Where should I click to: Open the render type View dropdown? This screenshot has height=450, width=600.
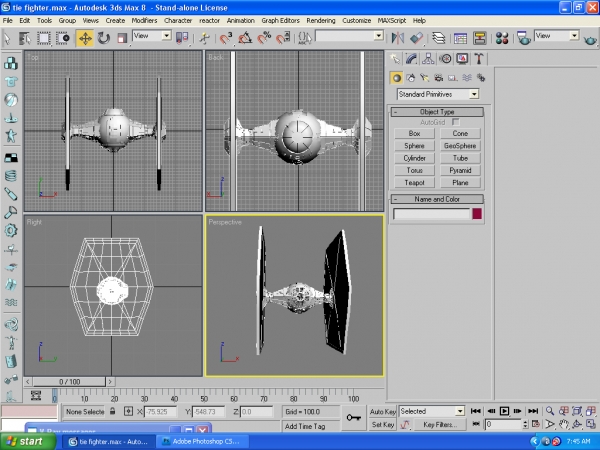[x=556, y=36]
